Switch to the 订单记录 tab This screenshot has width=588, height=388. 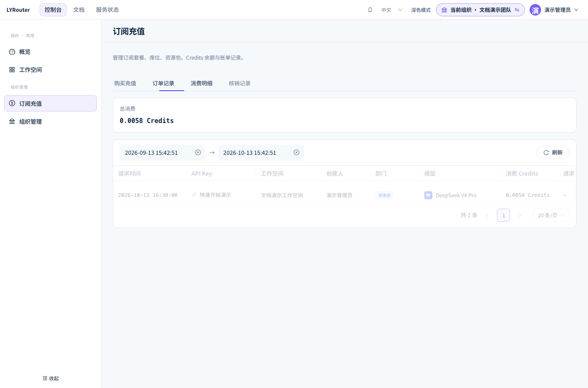(163, 83)
